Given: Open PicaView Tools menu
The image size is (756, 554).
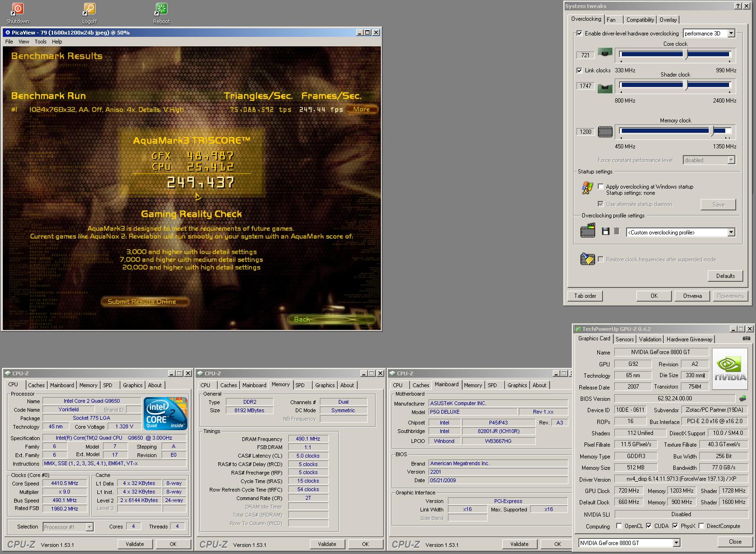Looking at the screenshot, I should pyautogui.click(x=41, y=42).
